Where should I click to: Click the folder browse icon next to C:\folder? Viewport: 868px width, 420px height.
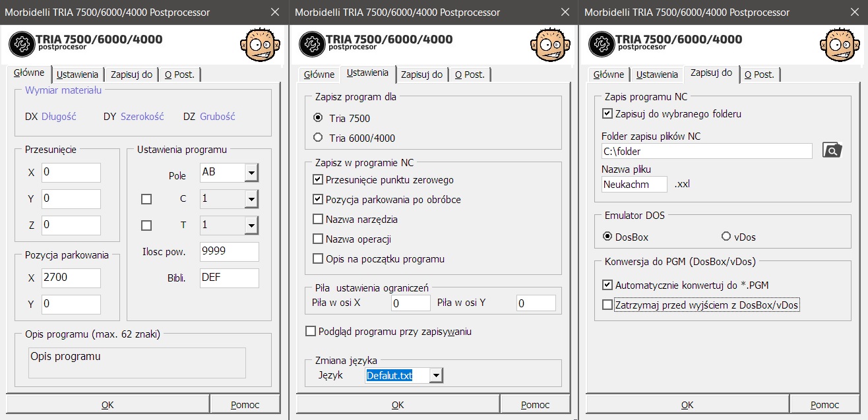click(832, 150)
